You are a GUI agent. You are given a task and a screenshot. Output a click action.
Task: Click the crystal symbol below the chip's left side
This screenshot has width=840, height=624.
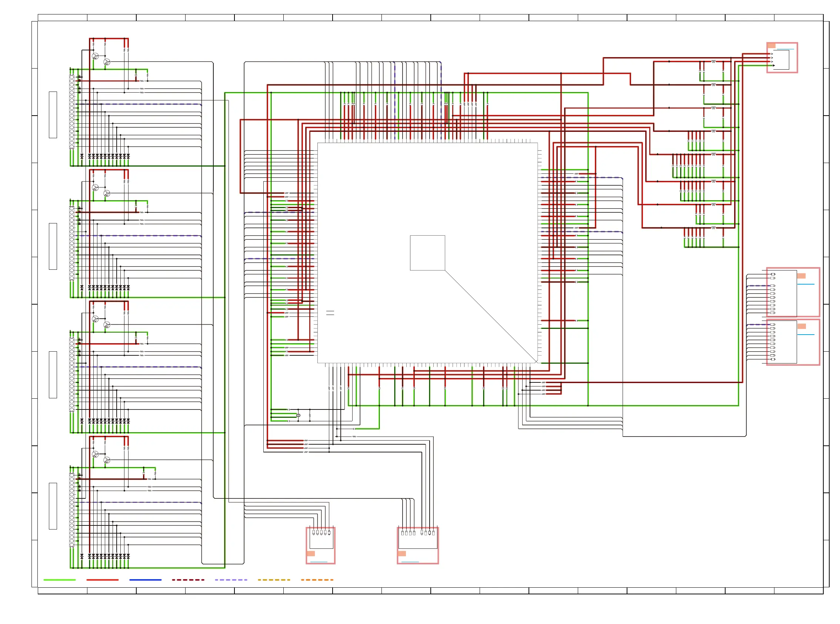[x=298, y=415]
